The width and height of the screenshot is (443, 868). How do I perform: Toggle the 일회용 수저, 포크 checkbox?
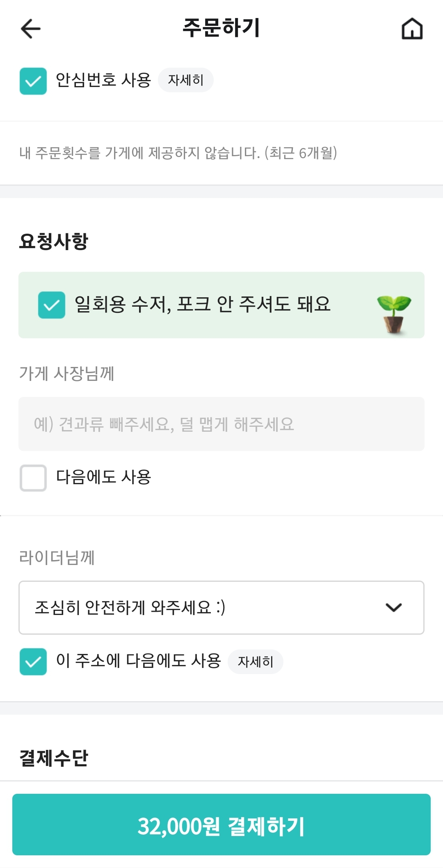click(x=52, y=305)
